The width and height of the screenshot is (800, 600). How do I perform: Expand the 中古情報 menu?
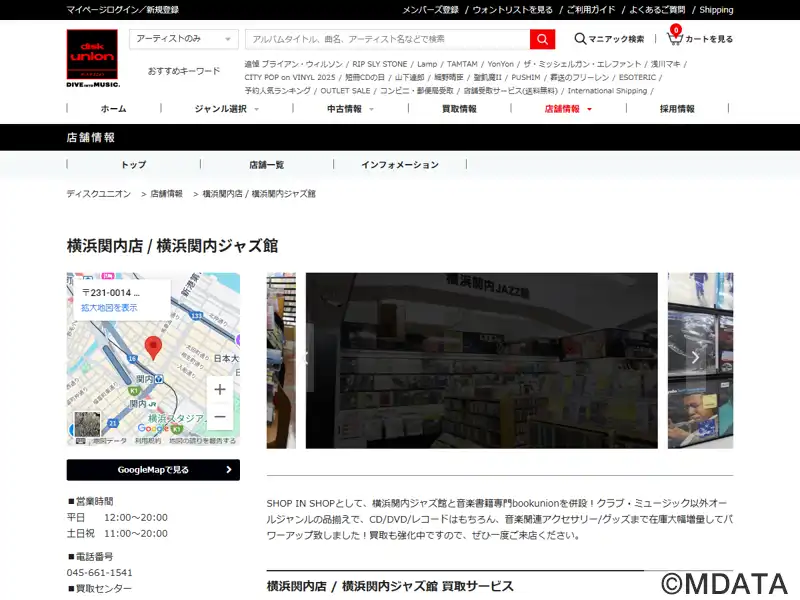pyautogui.click(x=351, y=109)
